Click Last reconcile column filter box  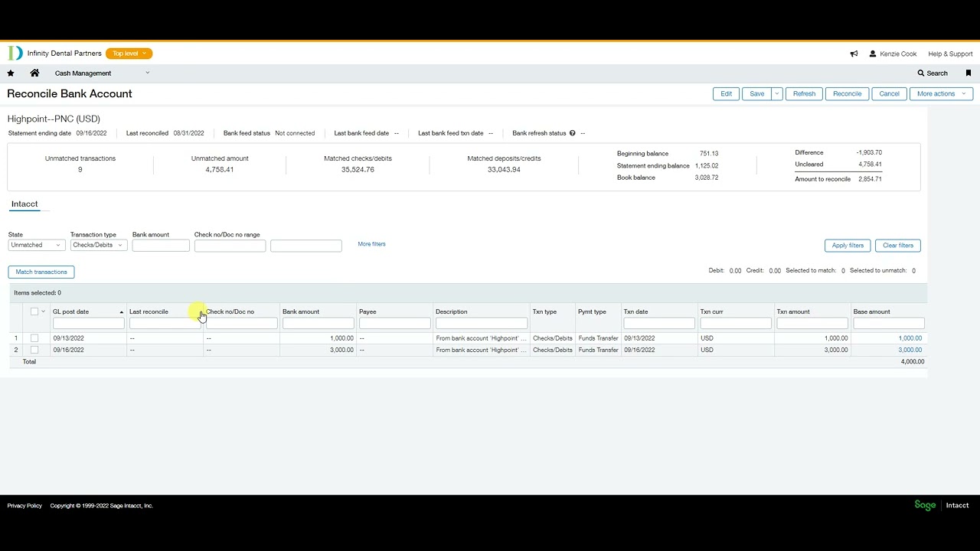(x=165, y=324)
